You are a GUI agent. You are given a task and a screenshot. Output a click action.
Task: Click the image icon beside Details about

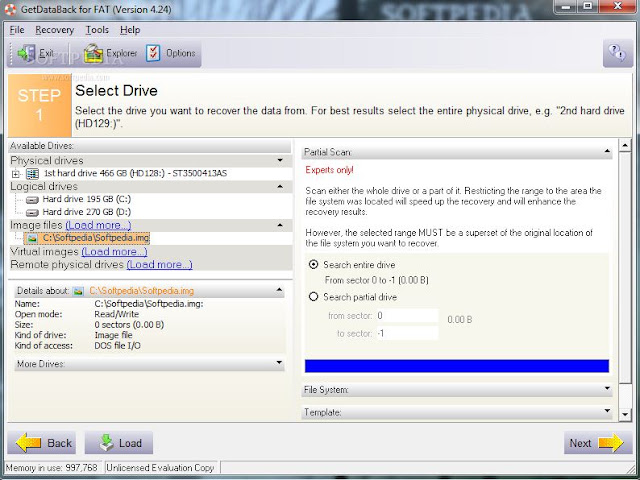pos(78,291)
